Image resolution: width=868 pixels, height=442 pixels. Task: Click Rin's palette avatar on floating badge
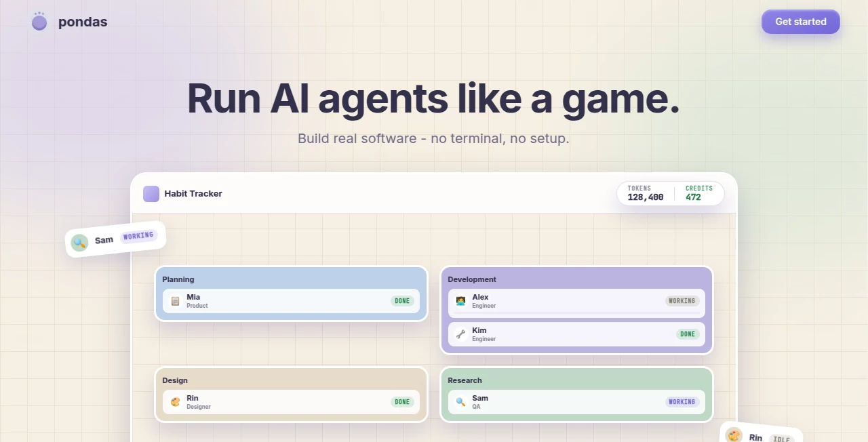pyautogui.click(x=734, y=435)
